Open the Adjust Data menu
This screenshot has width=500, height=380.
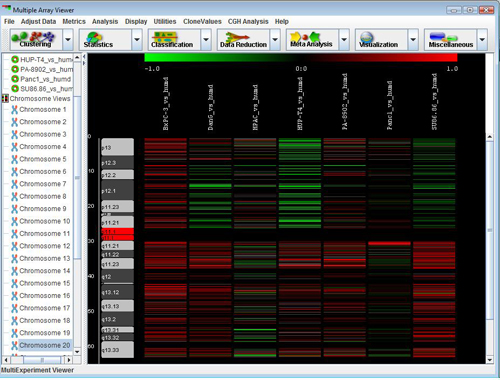pos(38,22)
